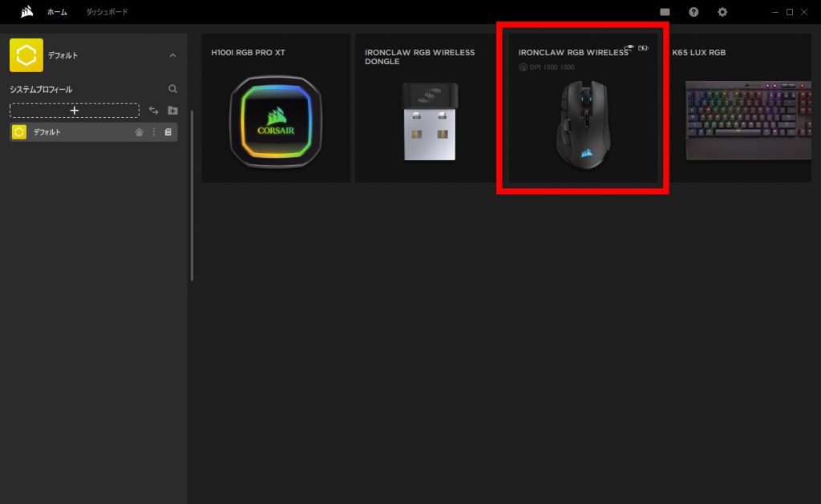Open the three-dot menu on デフォルト row
Image resolution: width=821 pixels, height=504 pixels.
tap(154, 132)
